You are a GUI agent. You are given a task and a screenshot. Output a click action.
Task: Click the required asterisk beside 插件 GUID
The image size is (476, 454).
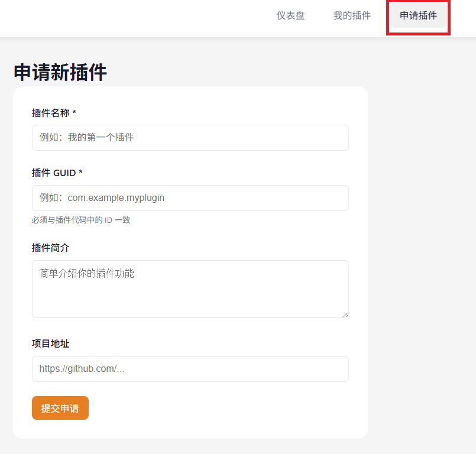[x=80, y=173]
